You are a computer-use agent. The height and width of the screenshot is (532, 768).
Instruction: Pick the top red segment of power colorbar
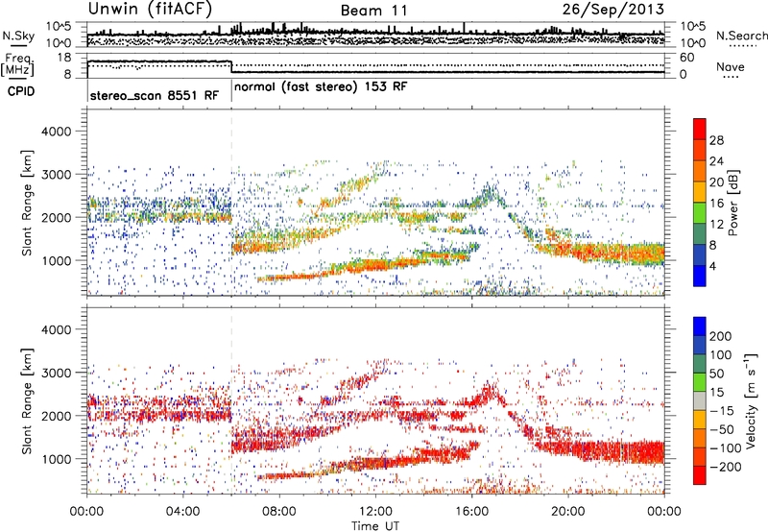[700, 129]
